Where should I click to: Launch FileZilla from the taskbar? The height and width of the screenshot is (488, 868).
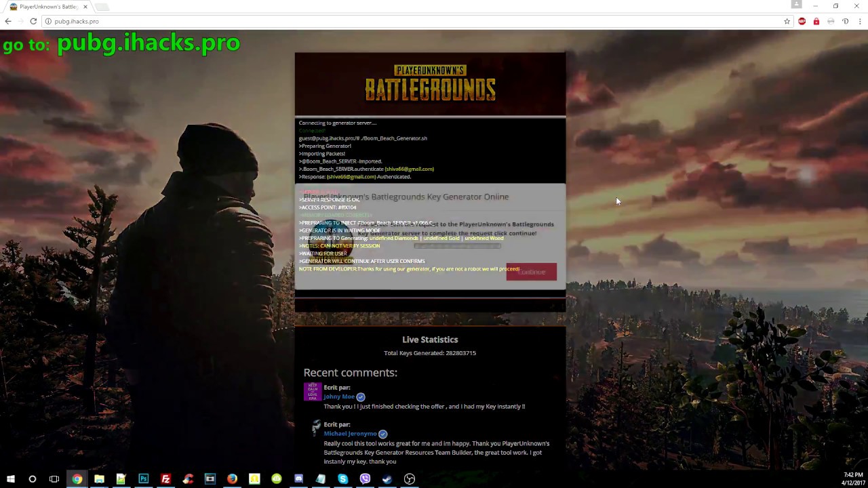pyautogui.click(x=165, y=479)
